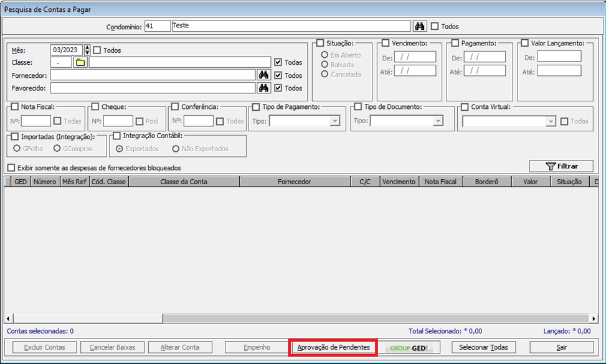Viewport: 606px width, 364px height.
Task: Click the Condomínio code field
Action: click(158, 26)
